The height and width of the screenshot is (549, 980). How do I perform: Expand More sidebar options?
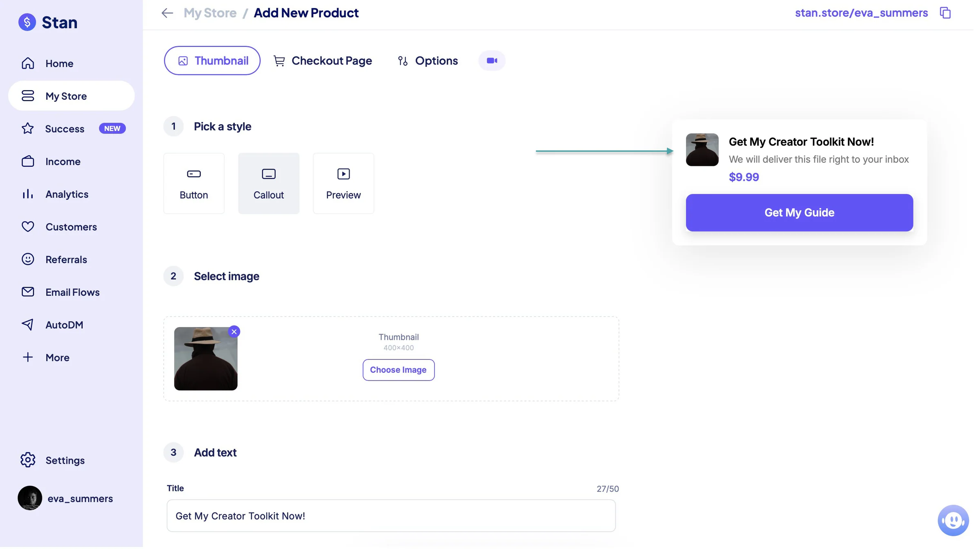[71, 357]
